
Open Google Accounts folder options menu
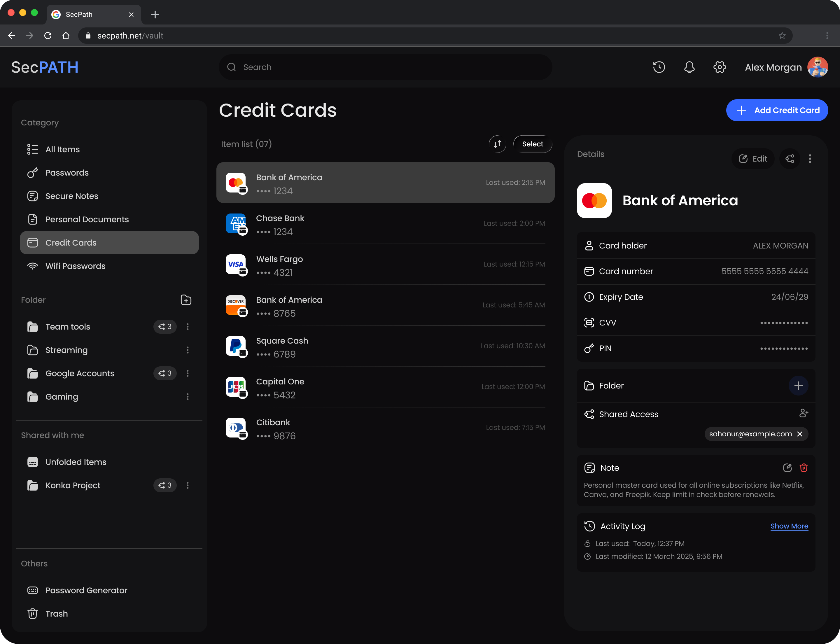(x=188, y=373)
